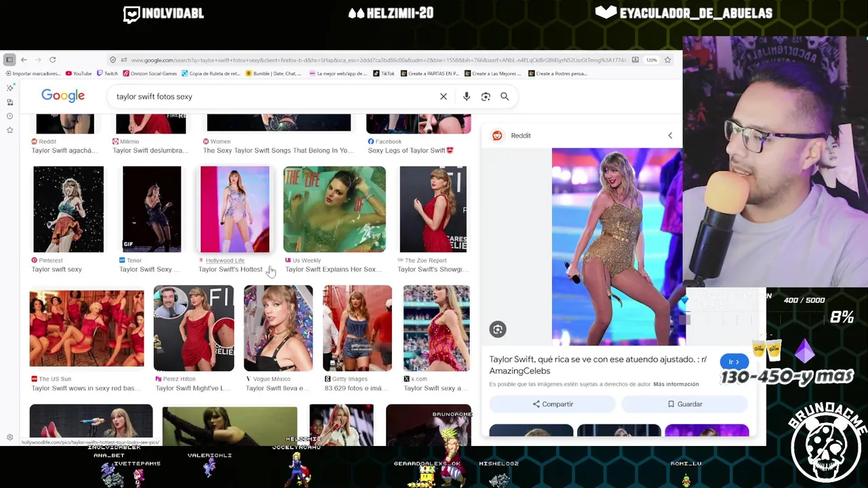
Task: Open the Pinterest Taylor swift sexy thumbnail
Action: [68, 209]
